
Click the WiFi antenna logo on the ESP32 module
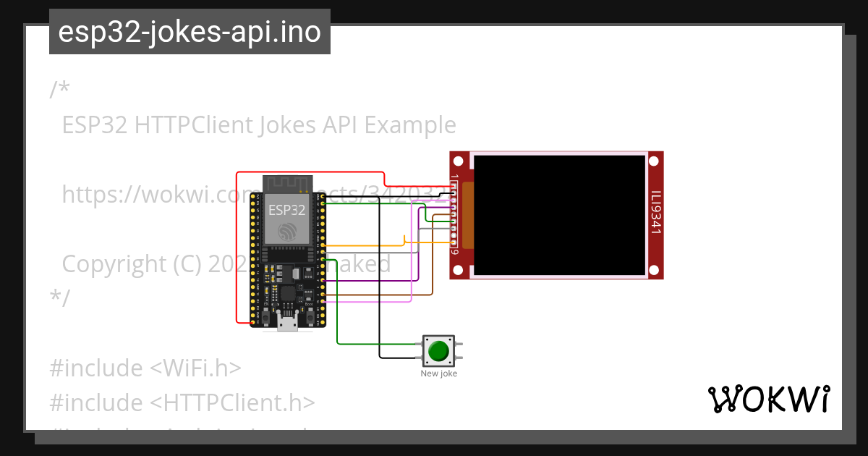(287, 230)
